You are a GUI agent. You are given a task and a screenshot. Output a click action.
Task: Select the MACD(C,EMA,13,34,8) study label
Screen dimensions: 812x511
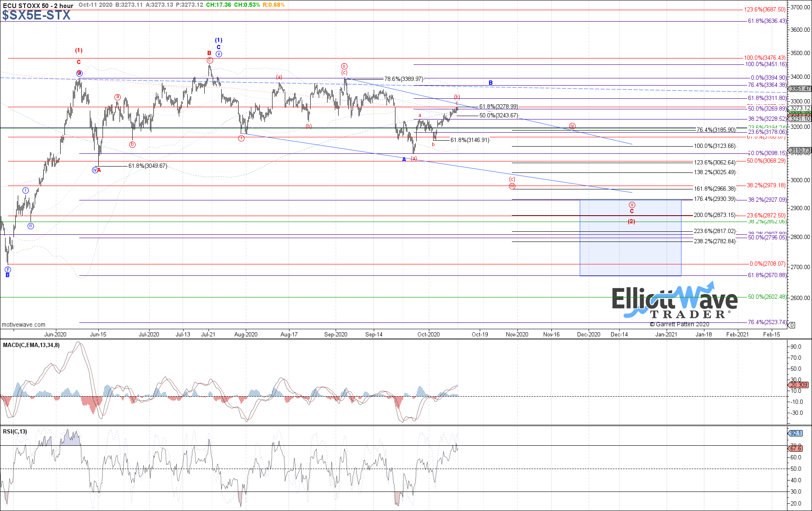(x=31, y=345)
